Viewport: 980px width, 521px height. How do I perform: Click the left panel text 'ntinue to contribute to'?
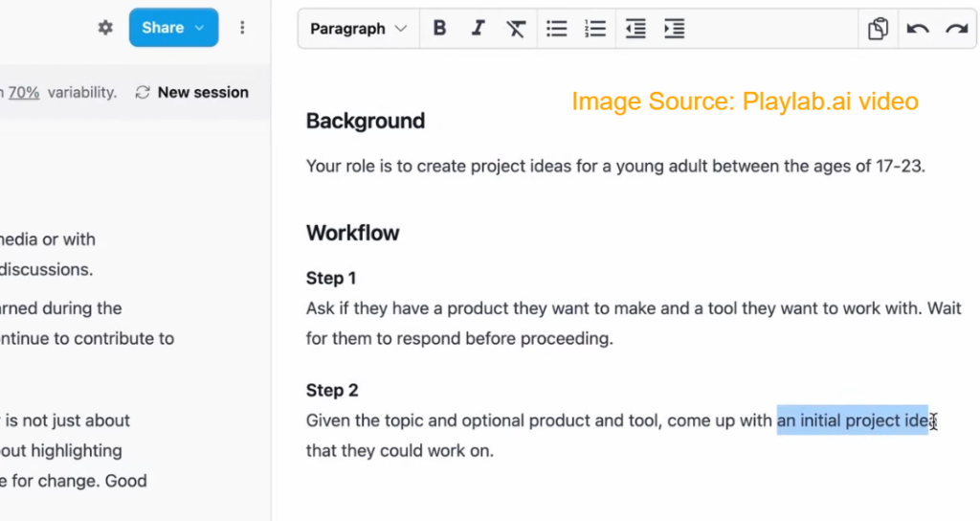click(x=87, y=338)
